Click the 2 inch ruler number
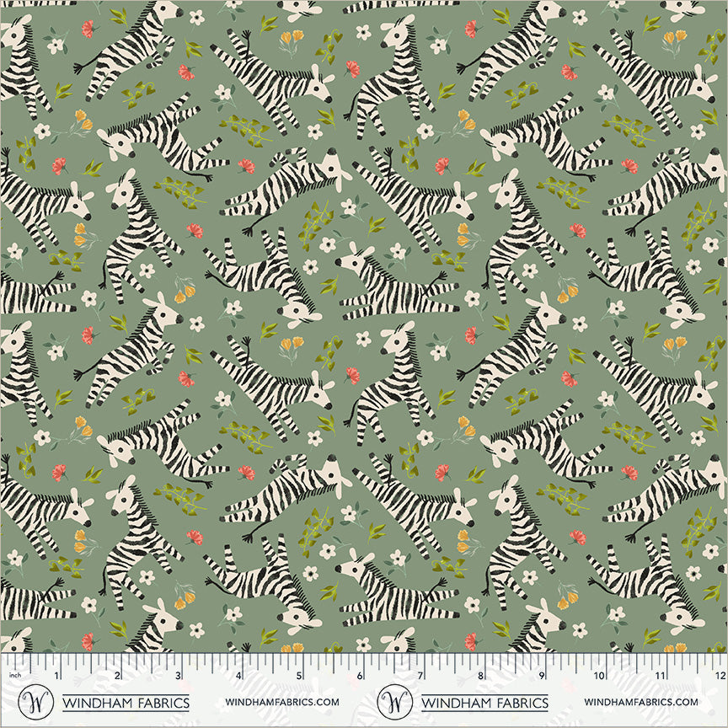 [117, 676]
